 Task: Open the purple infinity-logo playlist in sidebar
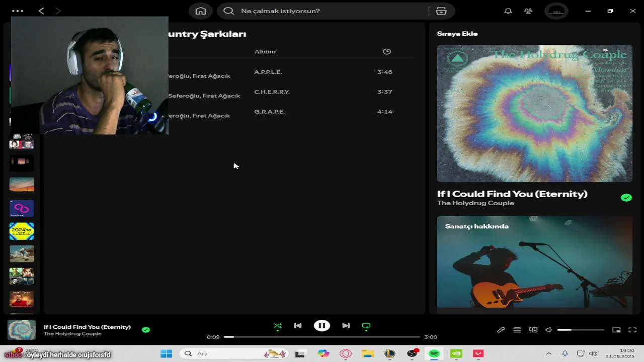click(22, 208)
